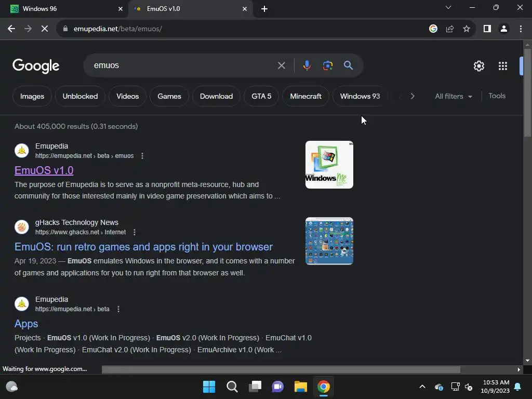
Task: Select Chrome in the taskbar
Action: tap(323, 387)
